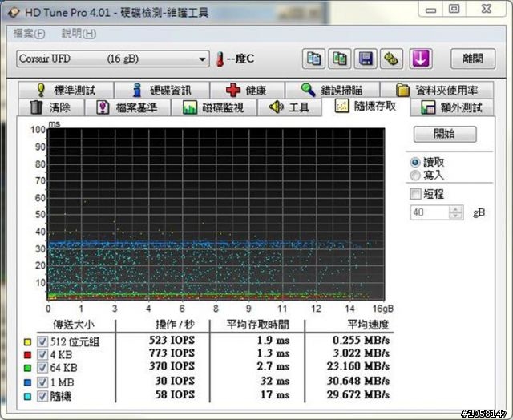
Task: Click the cyan 隨機 color swatch
Action: tap(27, 397)
